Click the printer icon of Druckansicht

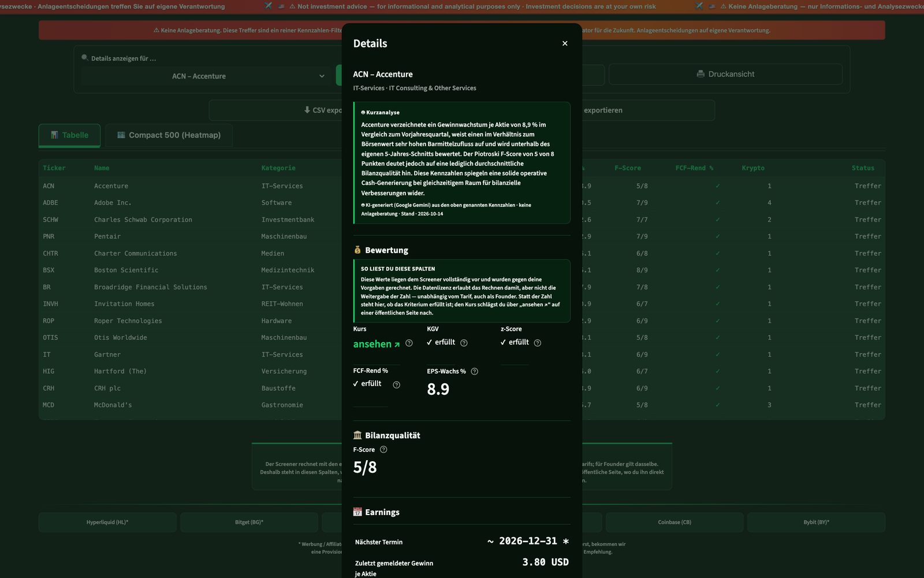pos(701,74)
